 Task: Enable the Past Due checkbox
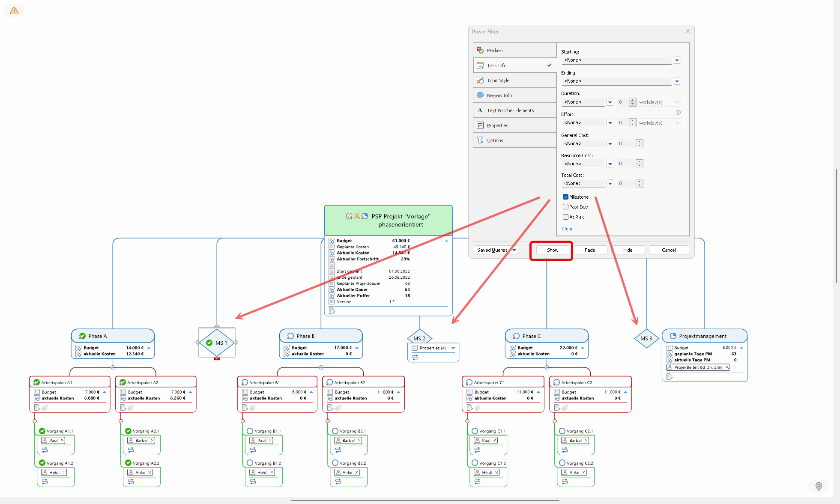coord(565,207)
